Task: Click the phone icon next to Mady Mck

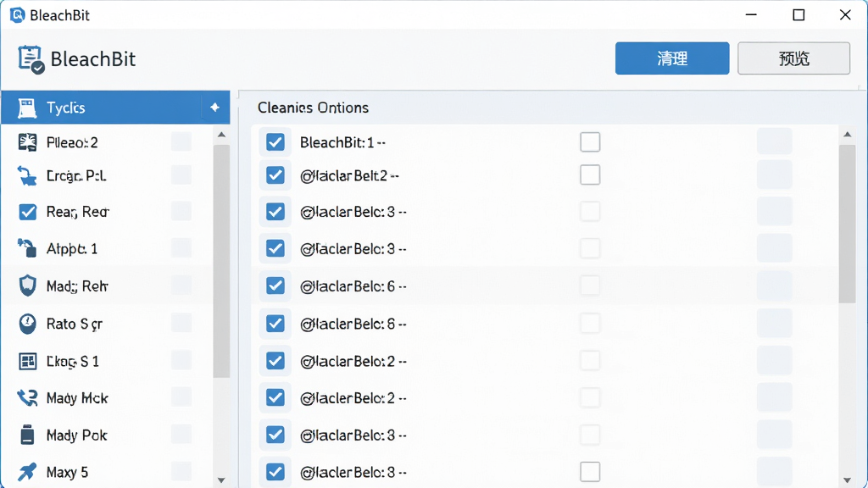Action: (27, 398)
